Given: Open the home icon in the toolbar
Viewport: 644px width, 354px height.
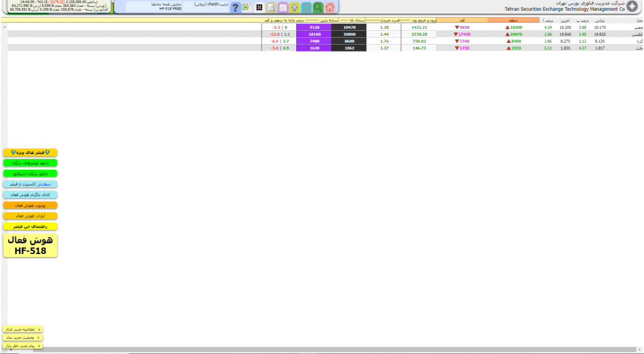Looking at the screenshot, I should (x=330, y=7).
